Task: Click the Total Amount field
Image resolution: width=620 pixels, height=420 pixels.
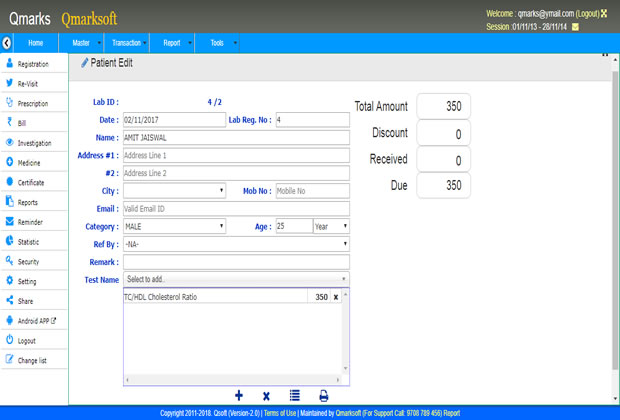Action: click(444, 106)
